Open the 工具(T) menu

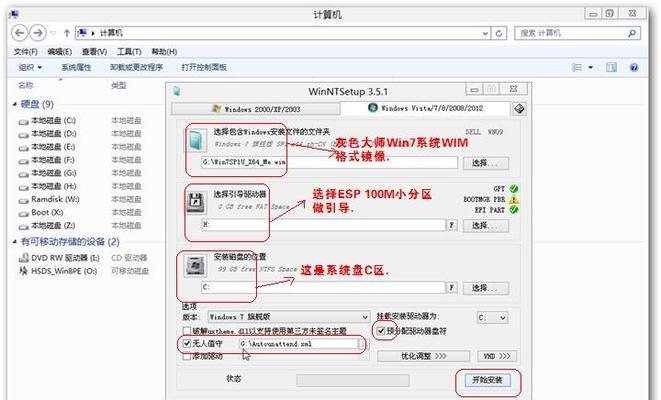tap(128, 51)
